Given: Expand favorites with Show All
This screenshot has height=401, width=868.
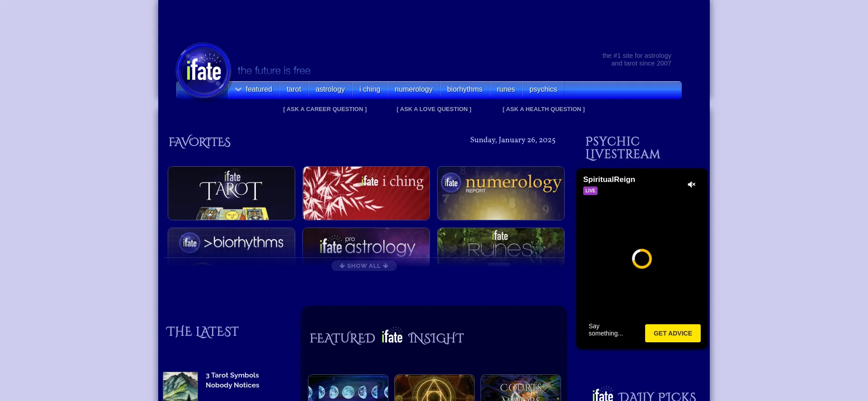Looking at the screenshot, I should (364, 266).
